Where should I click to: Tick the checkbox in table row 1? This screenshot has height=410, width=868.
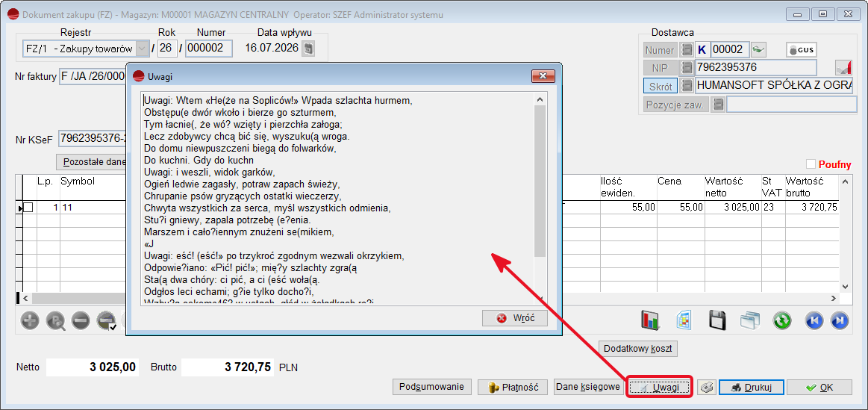[x=28, y=207]
